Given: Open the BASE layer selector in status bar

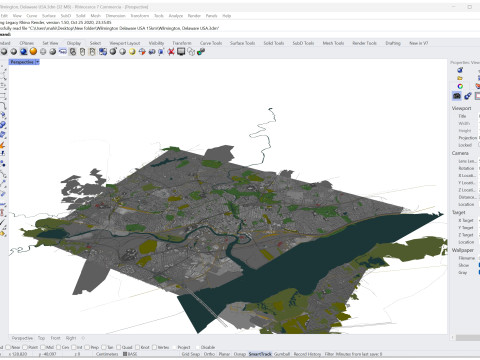Looking at the screenshot, I should tap(130, 354).
